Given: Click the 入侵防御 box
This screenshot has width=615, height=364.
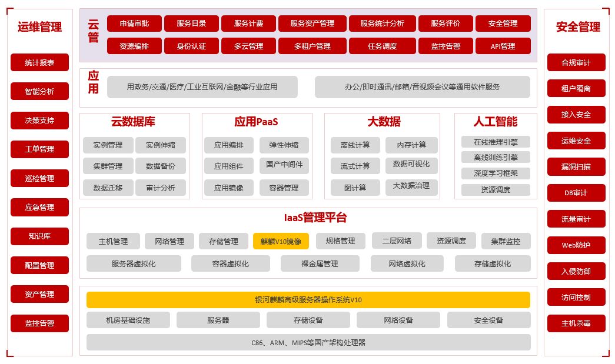Looking at the screenshot, I should [x=576, y=271].
